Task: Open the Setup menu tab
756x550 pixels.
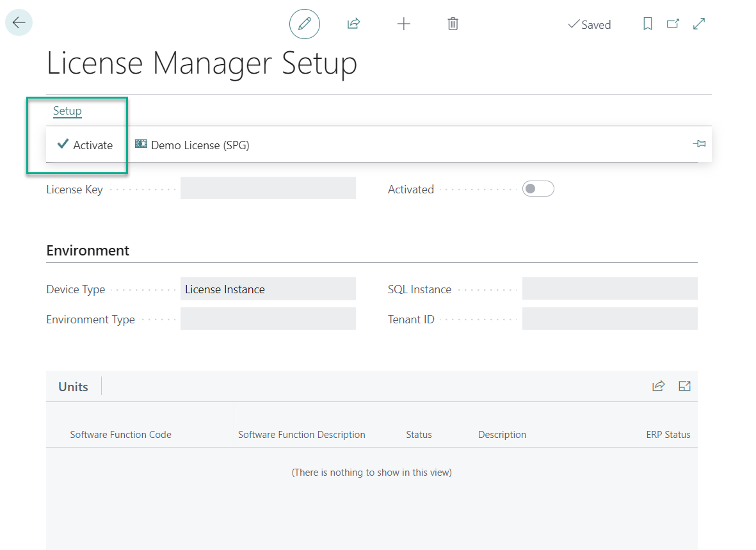Action: tap(67, 111)
